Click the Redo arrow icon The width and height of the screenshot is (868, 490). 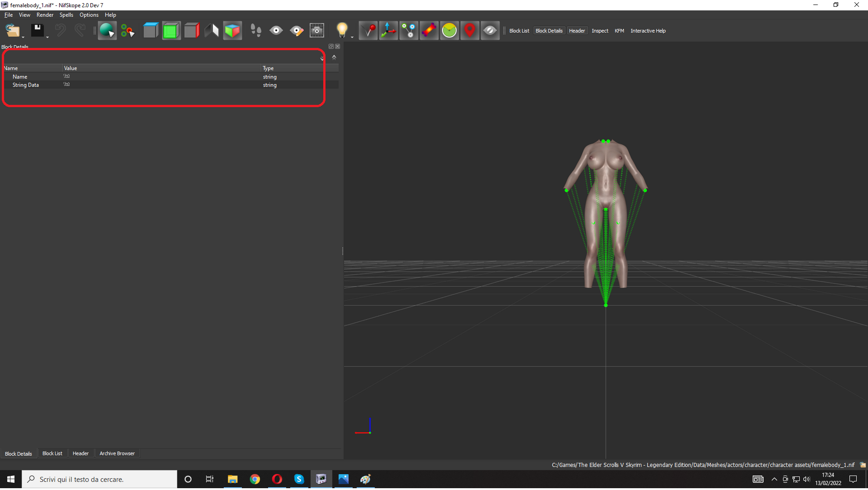(x=80, y=31)
